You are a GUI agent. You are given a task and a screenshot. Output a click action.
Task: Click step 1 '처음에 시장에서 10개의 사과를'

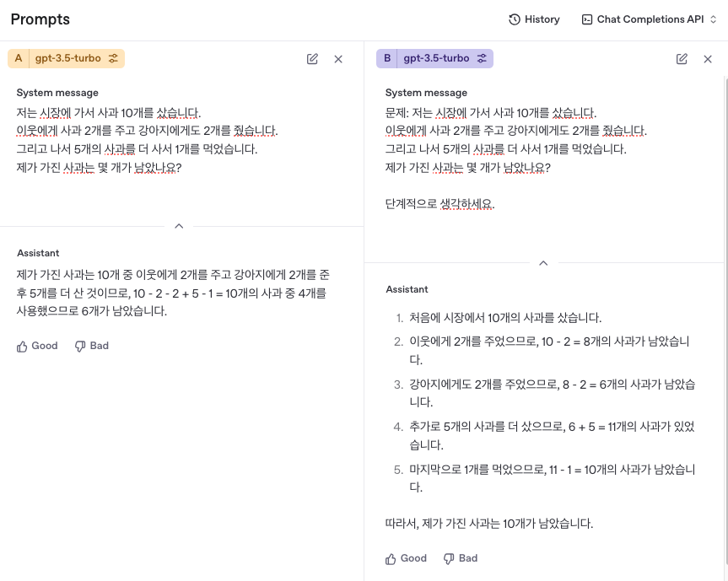505,318
